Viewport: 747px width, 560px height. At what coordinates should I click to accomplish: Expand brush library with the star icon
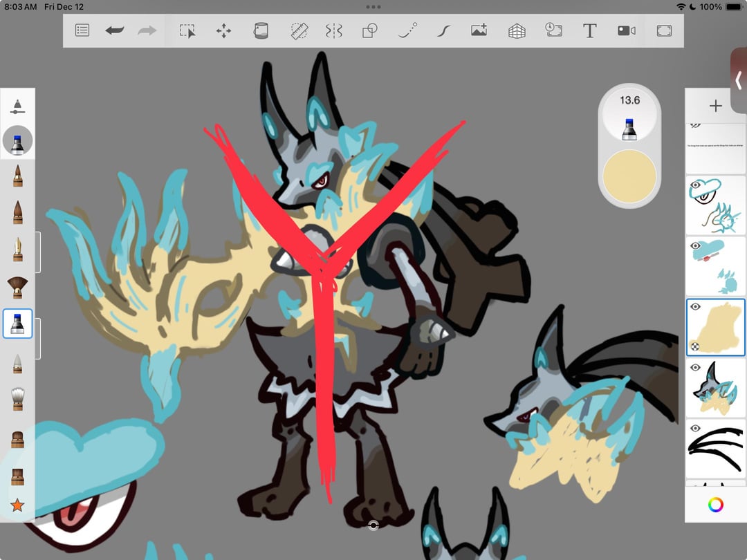(x=17, y=505)
